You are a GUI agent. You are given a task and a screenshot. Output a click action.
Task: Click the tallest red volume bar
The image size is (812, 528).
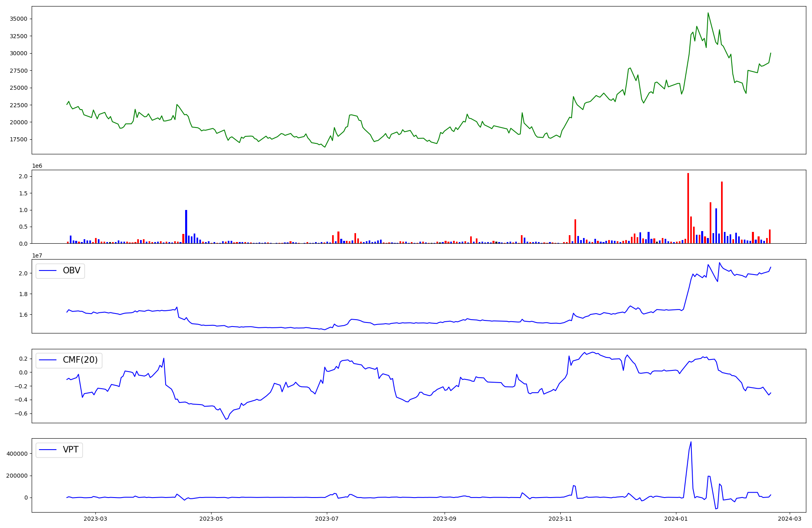point(688,207)
